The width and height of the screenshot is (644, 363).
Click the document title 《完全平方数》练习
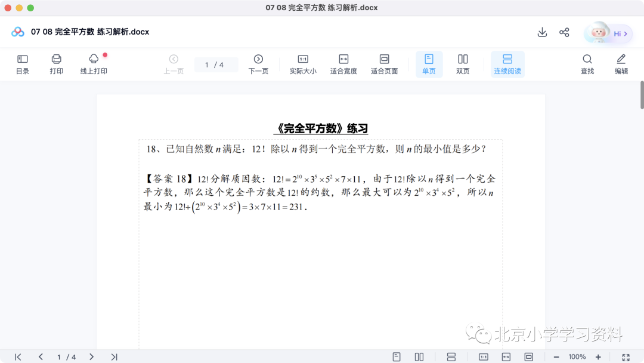321,128
